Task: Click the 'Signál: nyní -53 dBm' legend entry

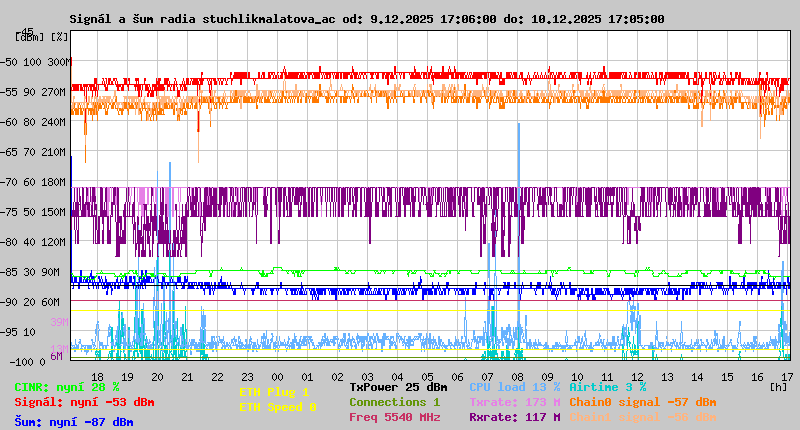Action: [x=84, y=402]
